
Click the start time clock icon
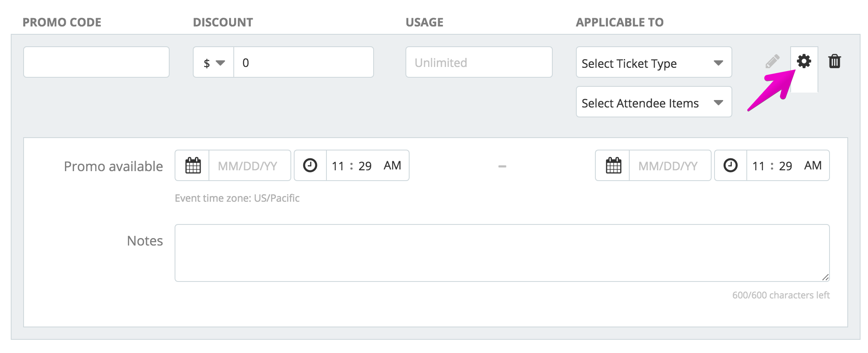(x=310, y=165)
